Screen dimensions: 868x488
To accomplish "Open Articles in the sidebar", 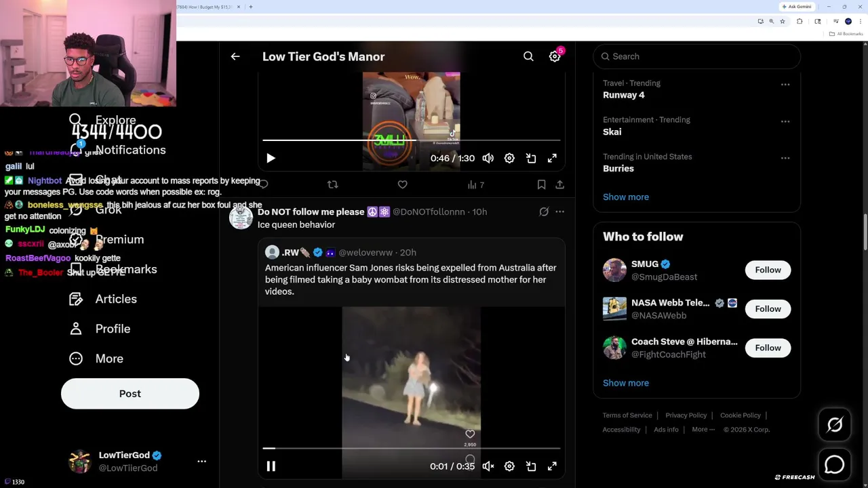I will point(103,299).
